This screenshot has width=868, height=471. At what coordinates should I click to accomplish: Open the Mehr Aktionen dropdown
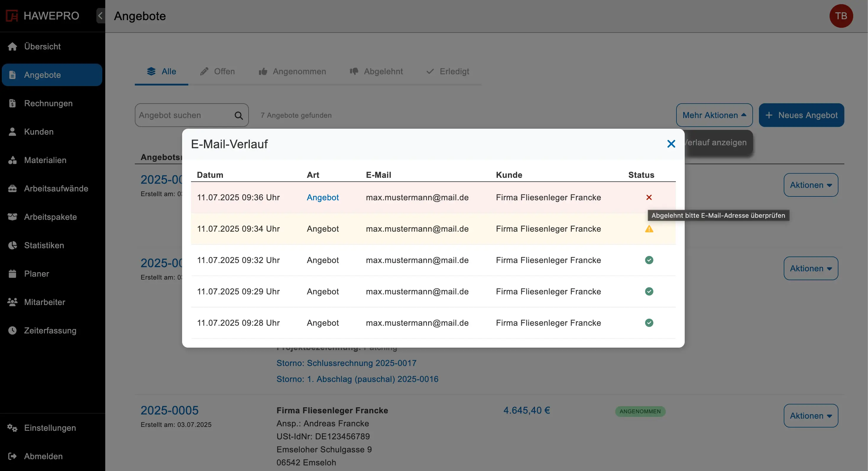[x=714, y=115]
